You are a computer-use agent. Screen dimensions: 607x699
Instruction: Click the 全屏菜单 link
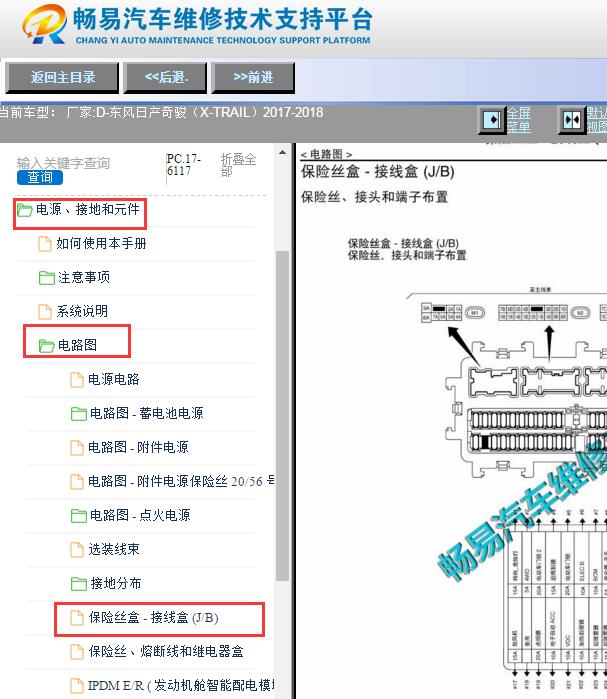(x=519, y=119)
